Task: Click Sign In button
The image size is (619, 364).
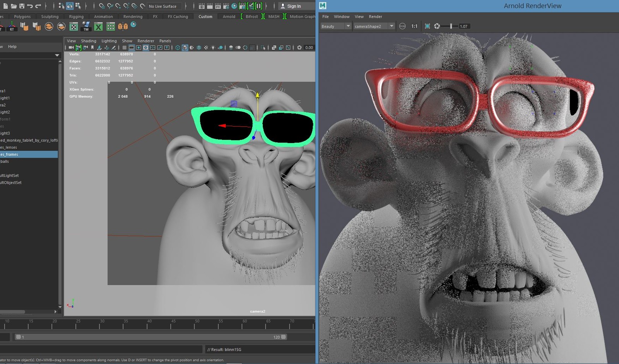Action: click(x=297, y=6)
